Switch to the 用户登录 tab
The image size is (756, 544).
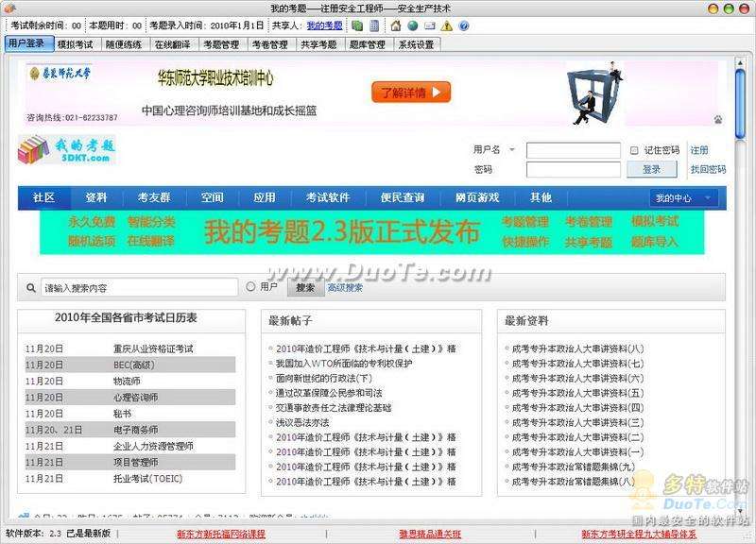(x=27, y=43)
